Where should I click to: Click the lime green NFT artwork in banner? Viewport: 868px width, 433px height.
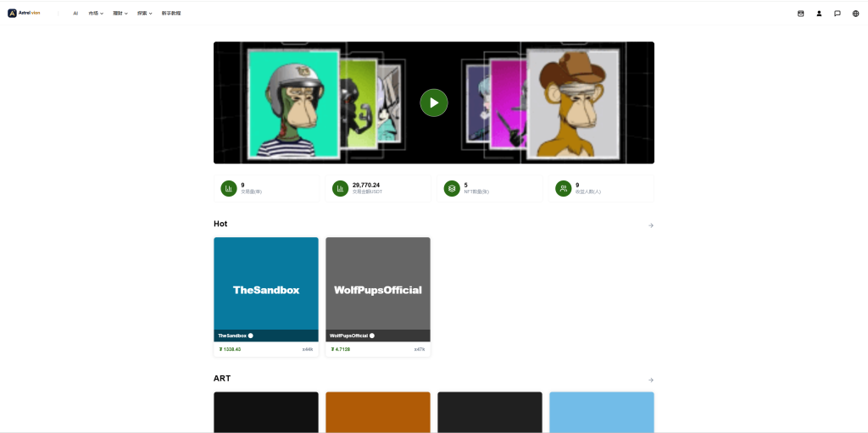point(359,103)
